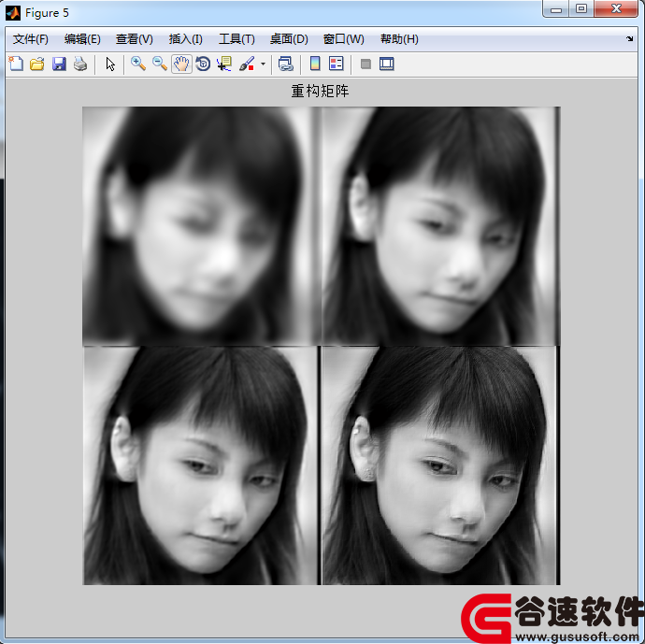Click the most blurred top-left reconstructed image
This screenshot has height=644, width=645.
pos(200,226)
